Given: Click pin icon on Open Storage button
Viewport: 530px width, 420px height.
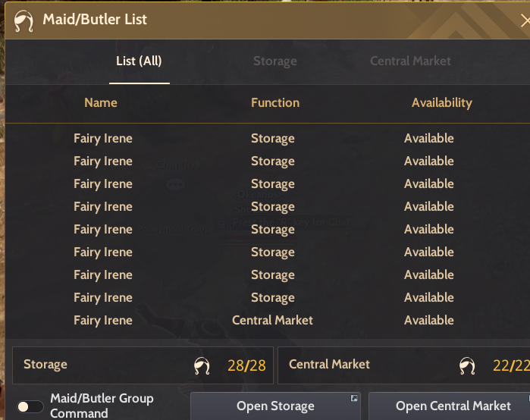Looking at the screenshot, I should [354, 398].
